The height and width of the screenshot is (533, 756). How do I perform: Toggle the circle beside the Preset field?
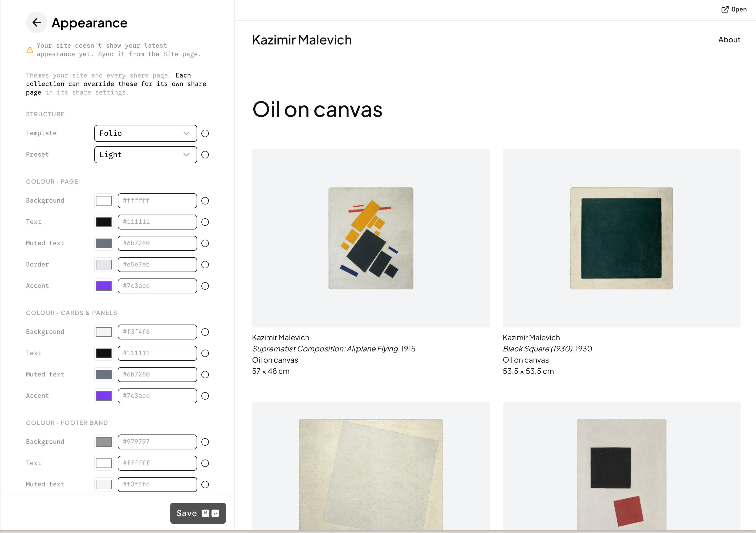(205, 155)
